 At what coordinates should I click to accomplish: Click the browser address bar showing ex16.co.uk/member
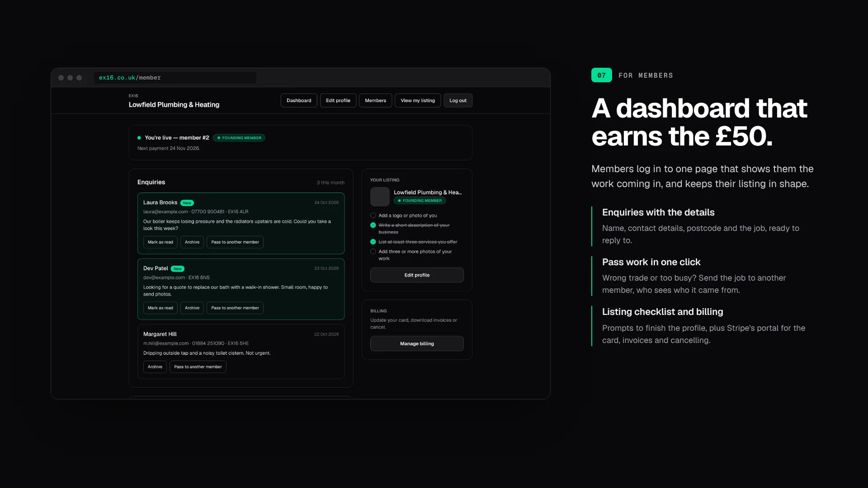[x=175, y=78]
